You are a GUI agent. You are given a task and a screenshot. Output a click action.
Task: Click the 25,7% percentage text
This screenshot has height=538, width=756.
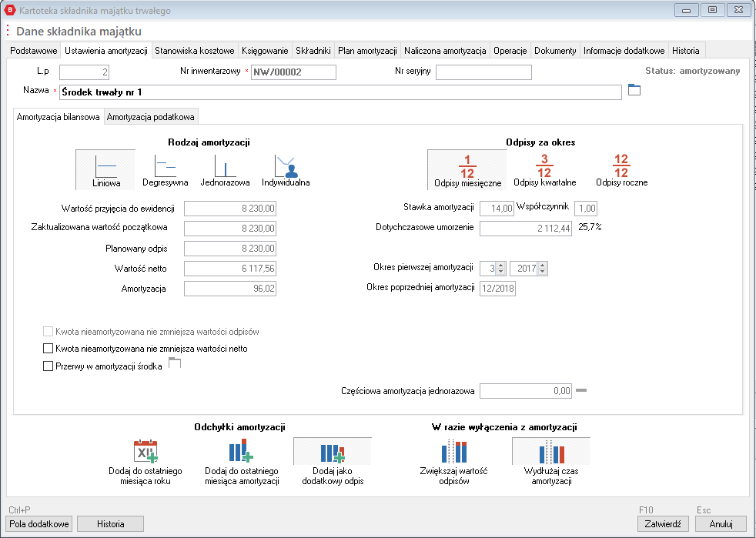point(590,227)
